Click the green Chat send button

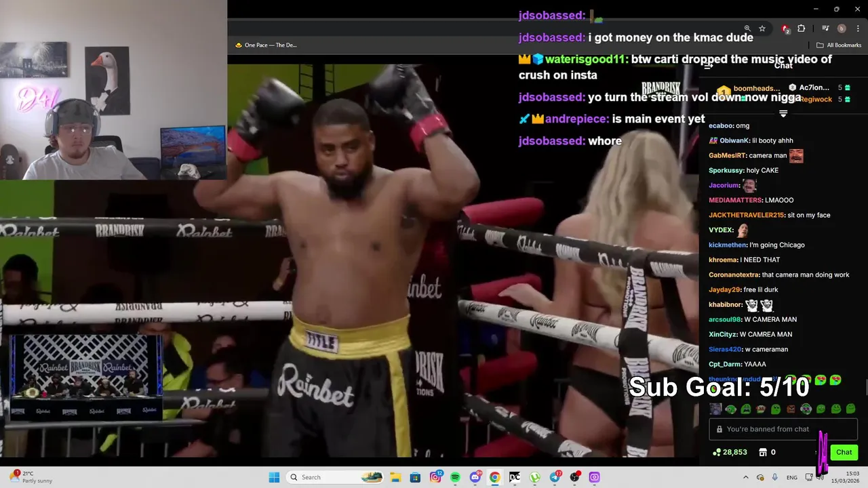[844, 452]
